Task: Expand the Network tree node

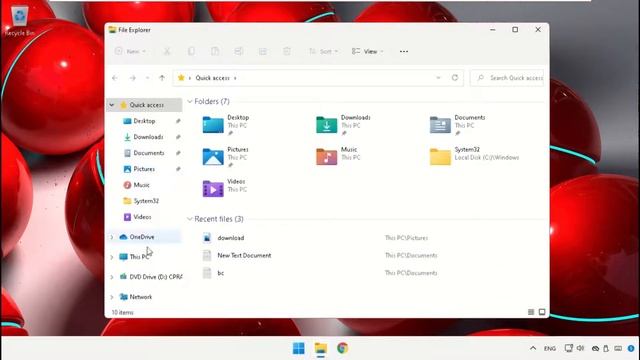Action: [112, 297]
